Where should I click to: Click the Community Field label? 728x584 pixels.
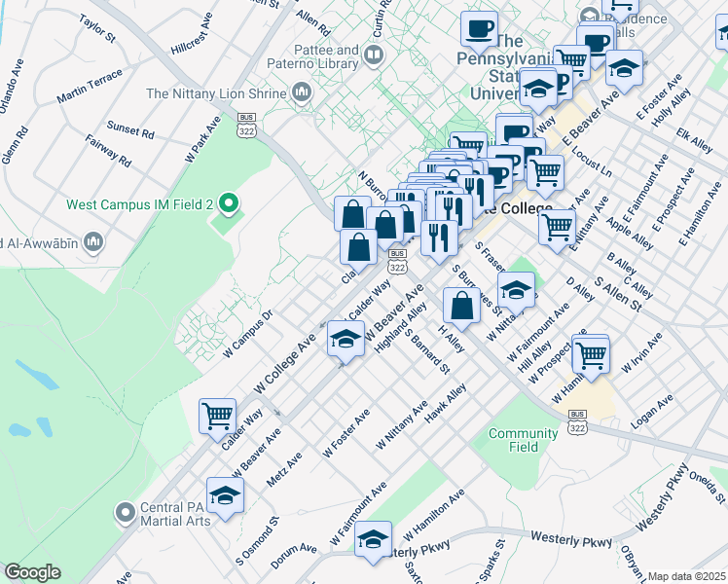coord(526,440)
